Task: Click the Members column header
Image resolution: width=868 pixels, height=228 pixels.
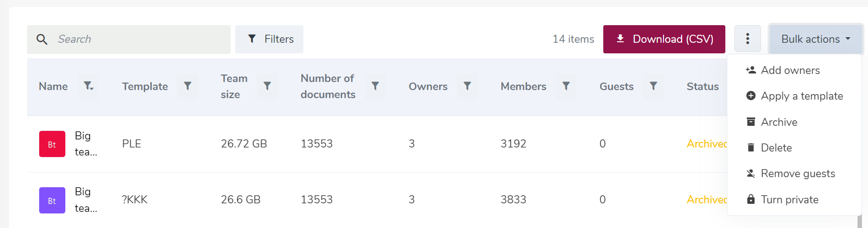Action: tap(523, 87)
